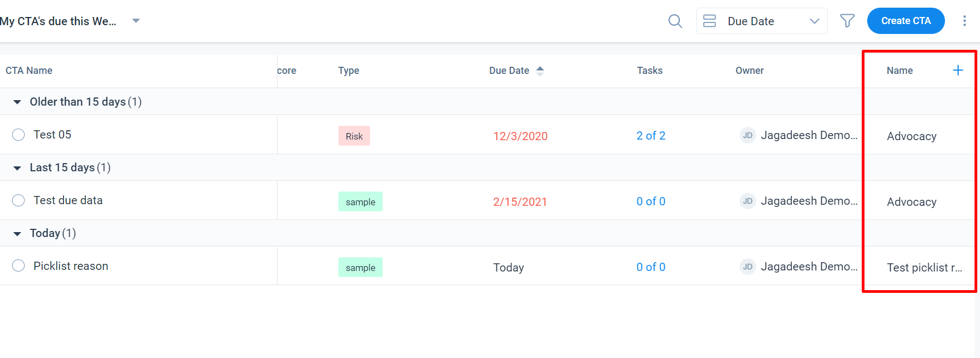This screenshot has height=358, width=980.
Task: Click the Create CTA button
Action: [x=906, y=21]
